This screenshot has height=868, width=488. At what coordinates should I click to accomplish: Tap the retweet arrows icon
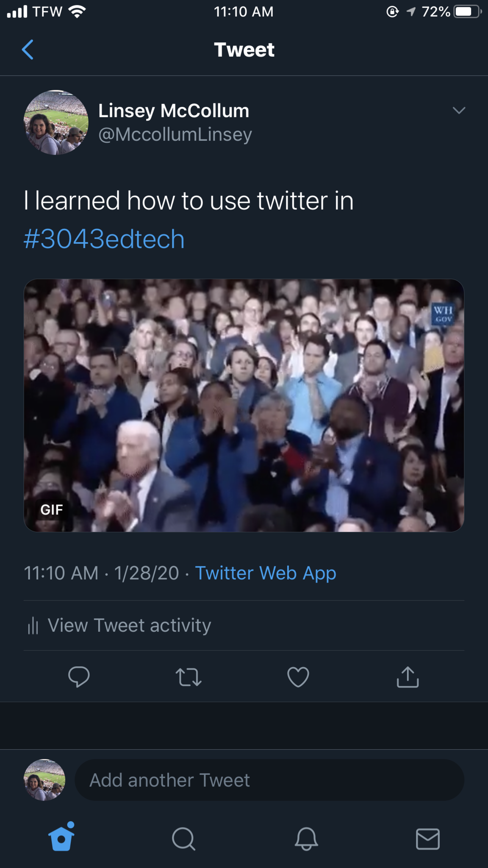pos(189,677)
